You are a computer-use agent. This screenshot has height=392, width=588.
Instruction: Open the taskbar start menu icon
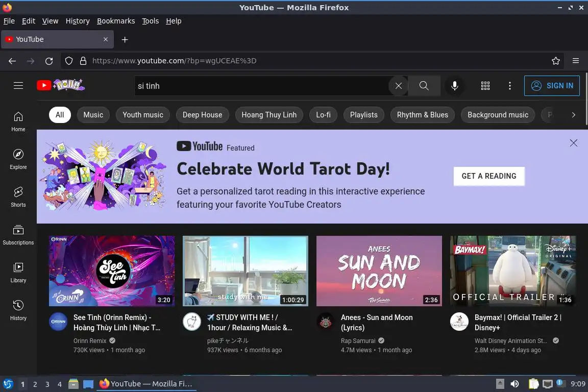tap(8, 384)
